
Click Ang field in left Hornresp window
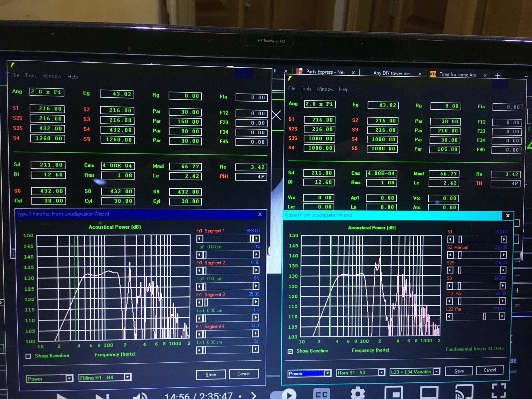47,92
